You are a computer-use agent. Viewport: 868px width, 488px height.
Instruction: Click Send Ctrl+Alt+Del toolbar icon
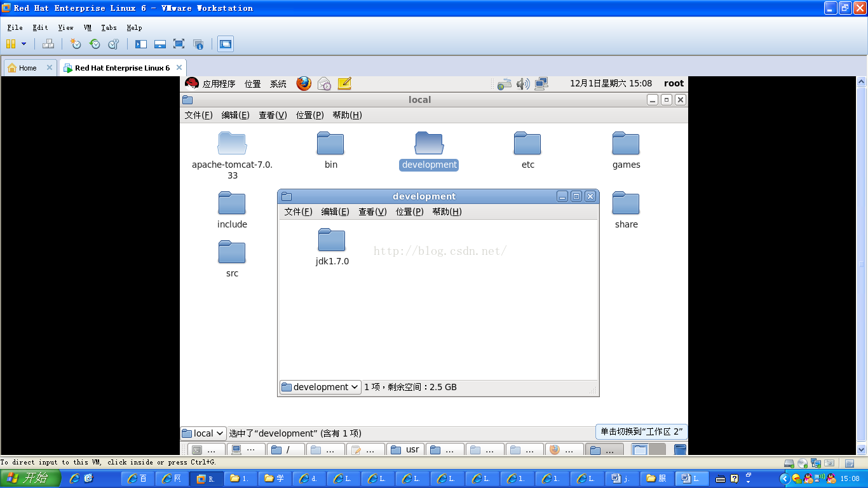(x=48, y=44)
